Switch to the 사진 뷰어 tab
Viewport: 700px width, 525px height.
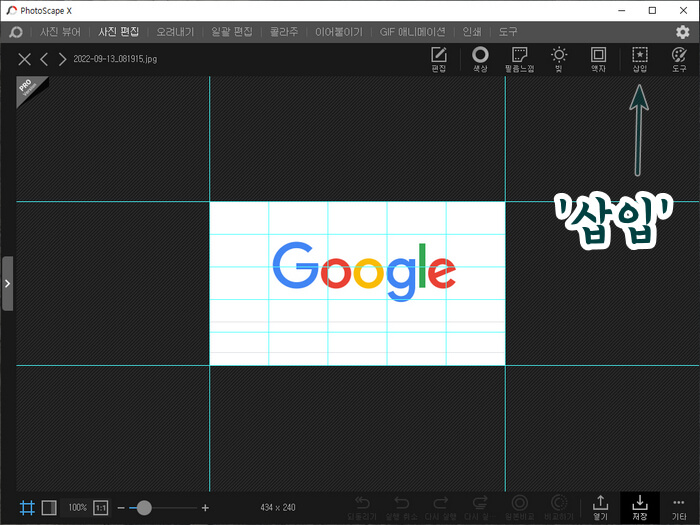coord(60,32)
